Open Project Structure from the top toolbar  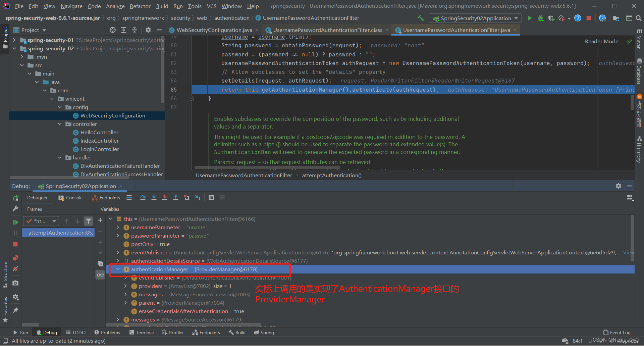coord(616,18)
